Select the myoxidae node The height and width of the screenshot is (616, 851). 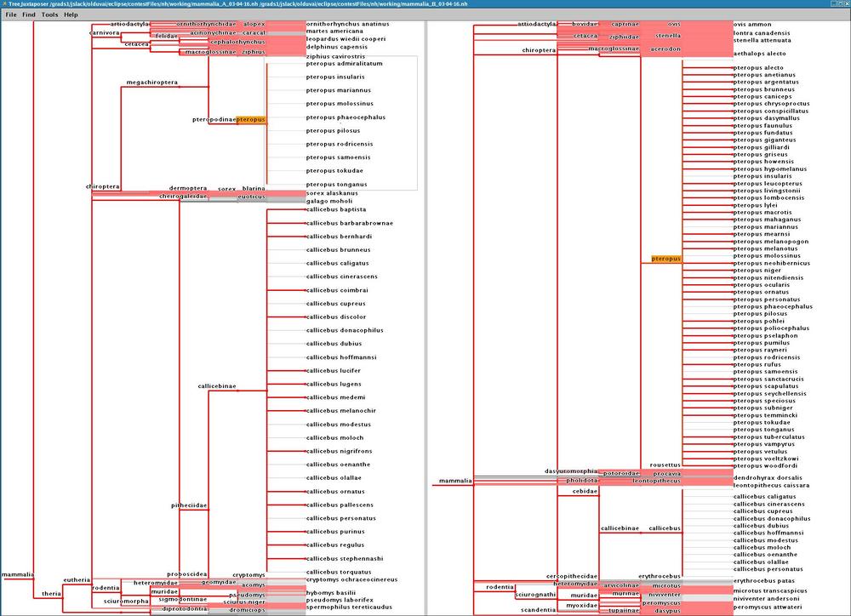pyautogui.click(x=582, y=606)
